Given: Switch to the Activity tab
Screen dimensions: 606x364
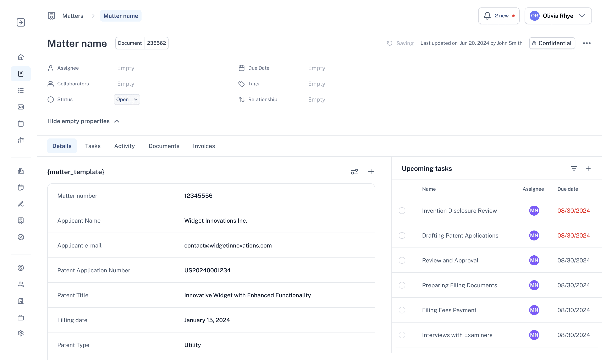Looking at the screenshot, I should tap(125, 146).
